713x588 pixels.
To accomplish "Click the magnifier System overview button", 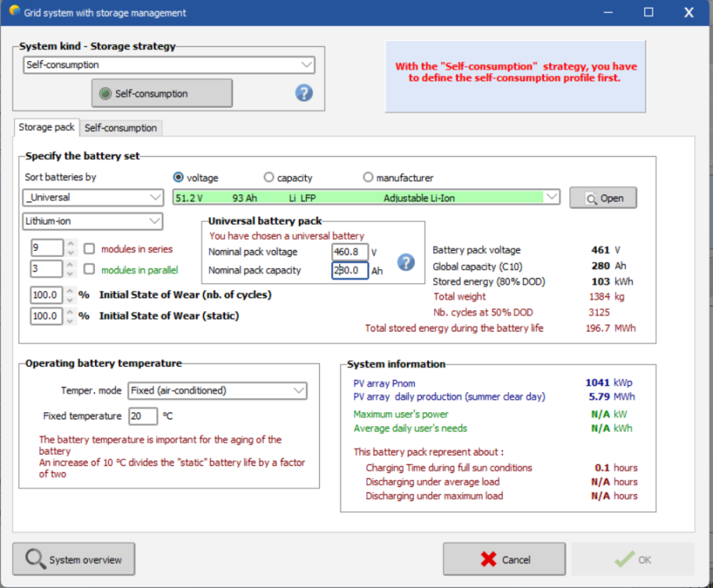I will [74, 560].
